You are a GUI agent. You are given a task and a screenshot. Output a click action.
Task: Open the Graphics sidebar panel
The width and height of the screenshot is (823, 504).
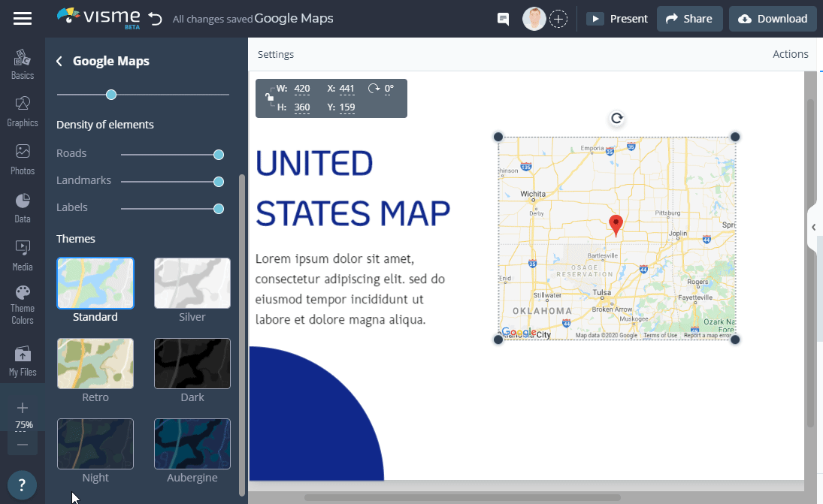[x=23, y=112]
